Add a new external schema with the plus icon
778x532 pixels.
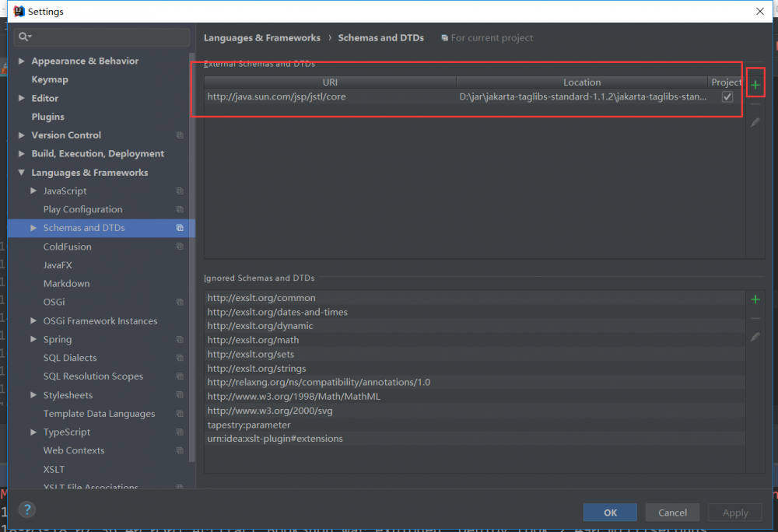755,83
